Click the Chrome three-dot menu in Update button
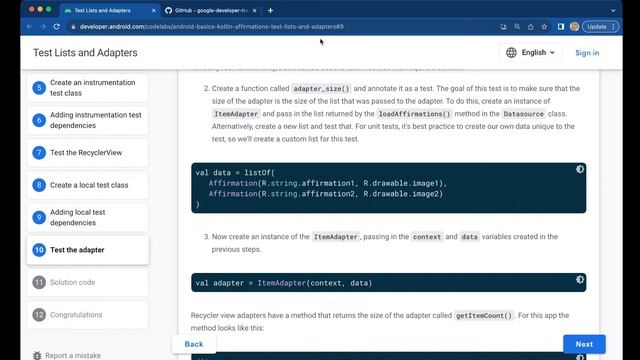 click(x=613, y=27)
